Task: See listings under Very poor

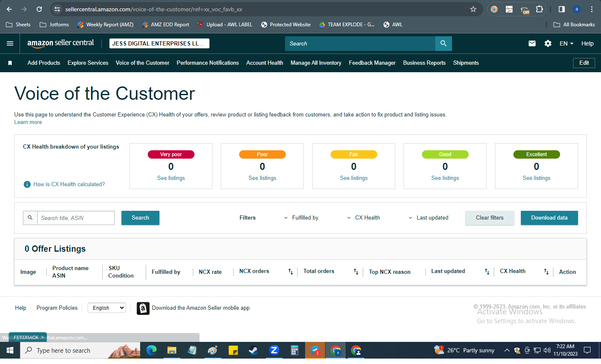Action: 171,178
